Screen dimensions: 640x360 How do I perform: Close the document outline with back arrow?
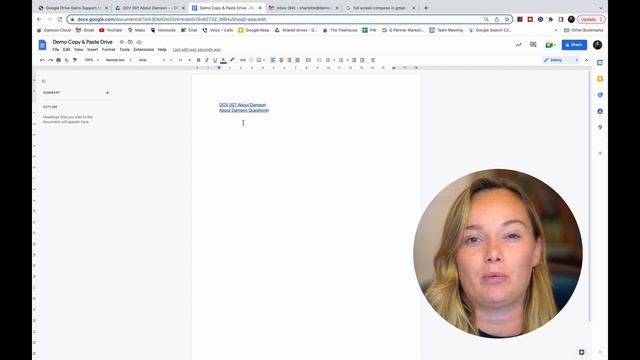click(x=44, y=81)
